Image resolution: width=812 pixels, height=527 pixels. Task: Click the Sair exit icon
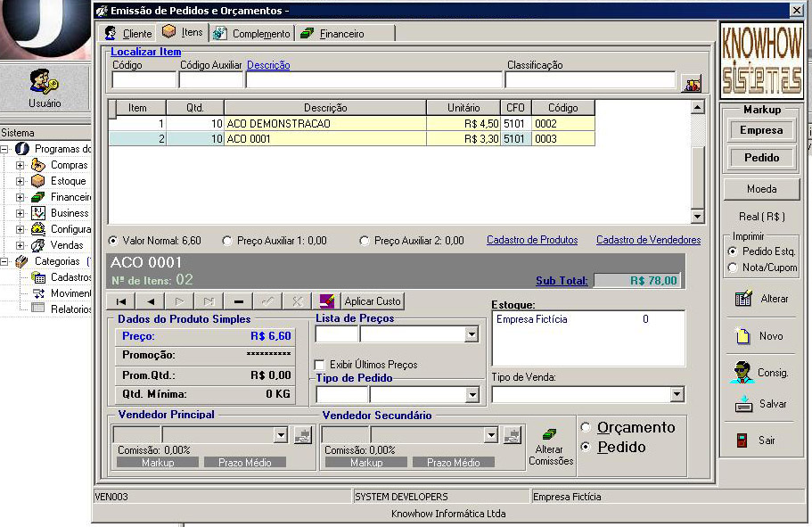click(x=742, y=441)
